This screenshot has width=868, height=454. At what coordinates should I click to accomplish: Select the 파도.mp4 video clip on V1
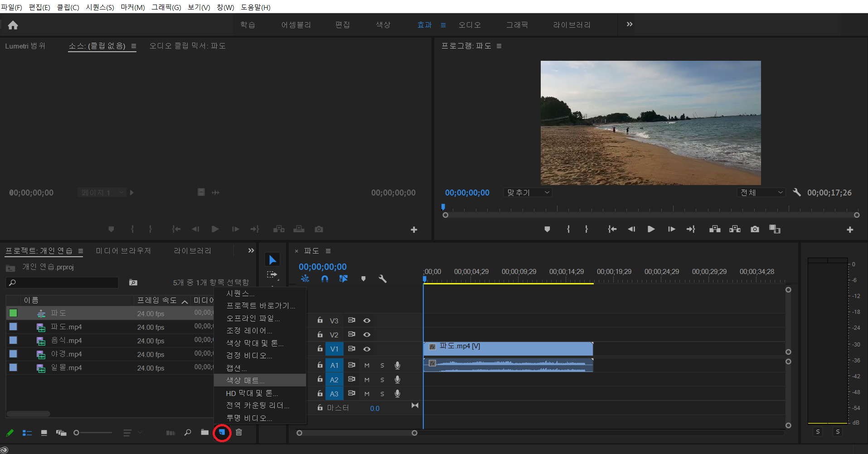pos(508,349)
